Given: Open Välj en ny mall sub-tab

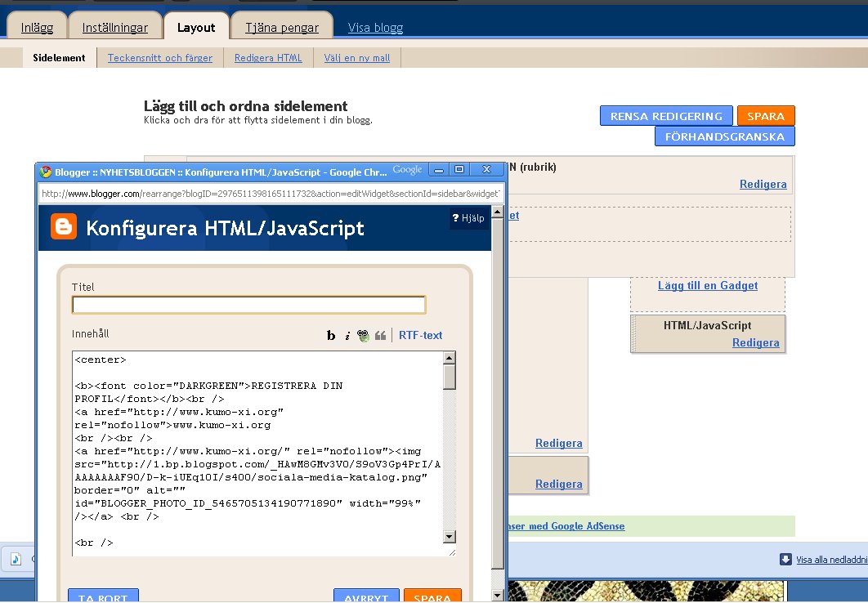Looking at the screenshot, I should point(357,57).
